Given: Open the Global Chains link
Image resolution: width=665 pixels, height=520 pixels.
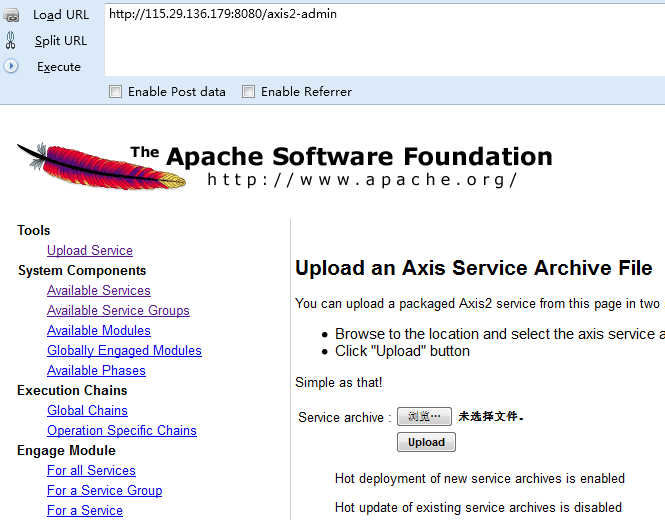Looking at the screenshot, I should (87, 410).
